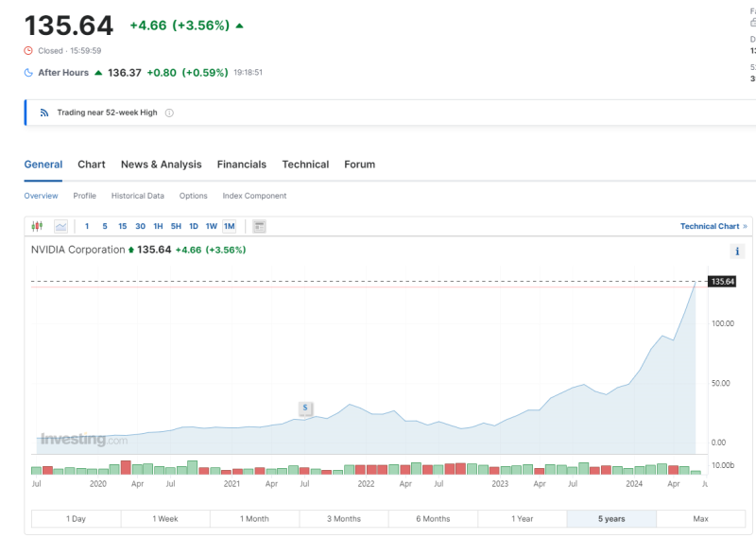Open the General tab
Image resolution: width=756 pixels, height=538 pixels.
tap(43, 165)
